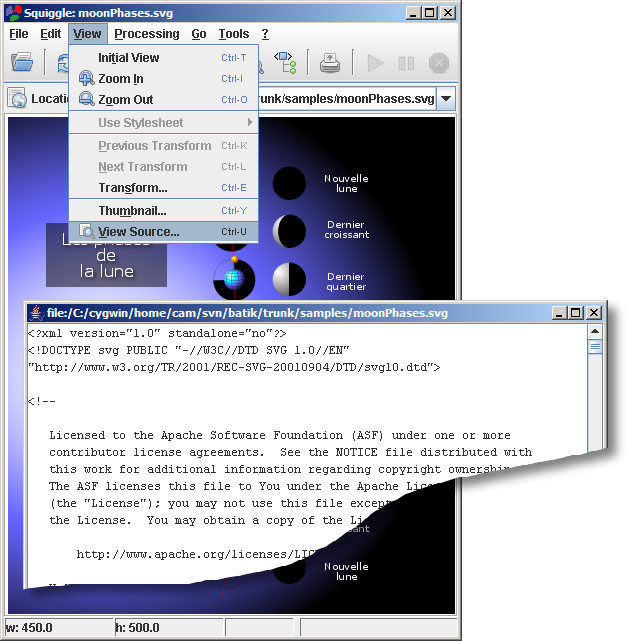This screenshot has width=627, height=641.
Task: Click the Stop processing icon
Action: click(x=438, y=63)
